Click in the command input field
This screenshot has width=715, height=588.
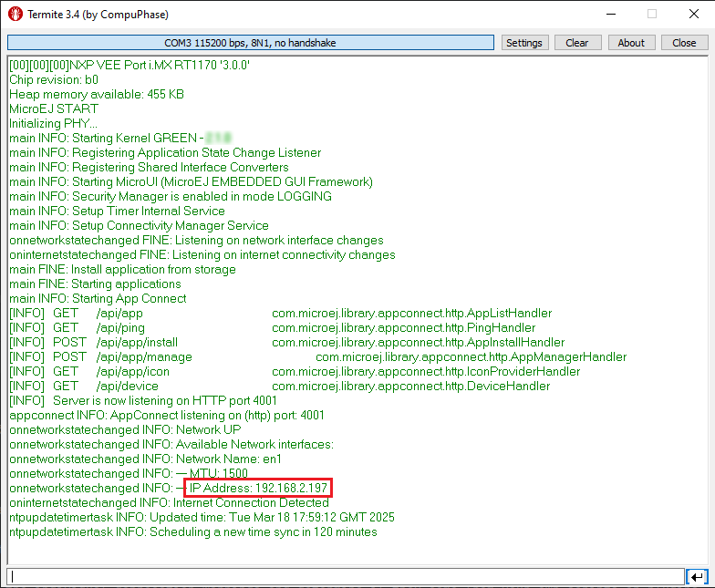pos(345,576)
